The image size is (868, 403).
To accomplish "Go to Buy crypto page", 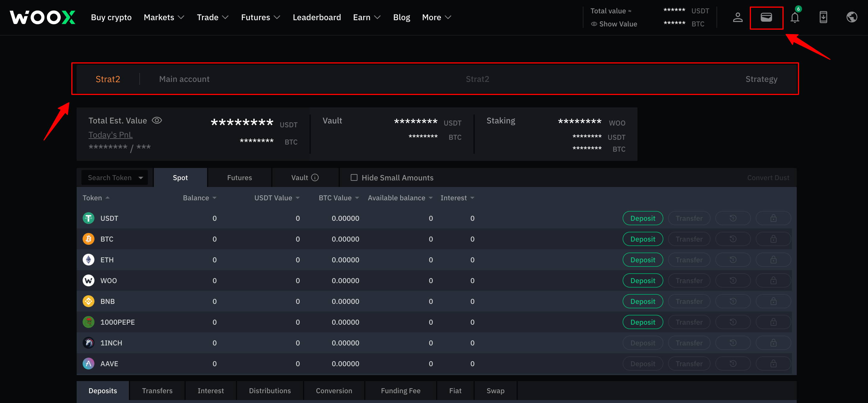I will (x=111, y=17).
